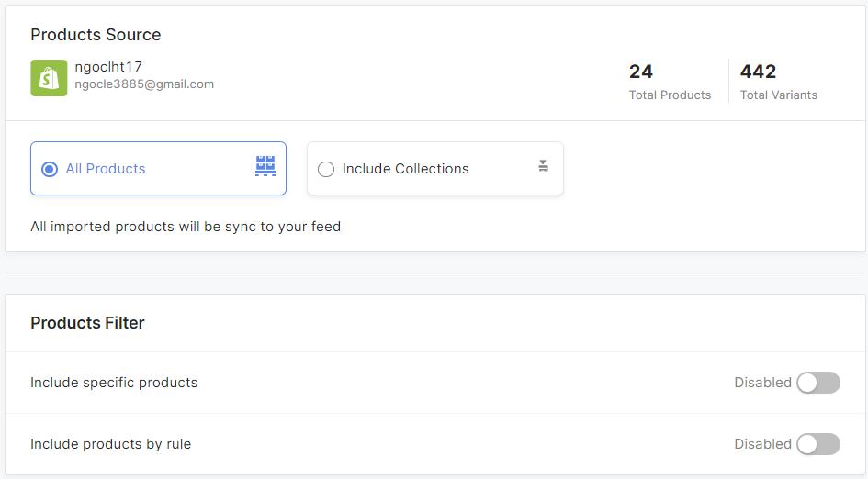Screen dimensions: 868x479
Task: Click the blue pallet icon in All Products
Action: tap(265, 166)
